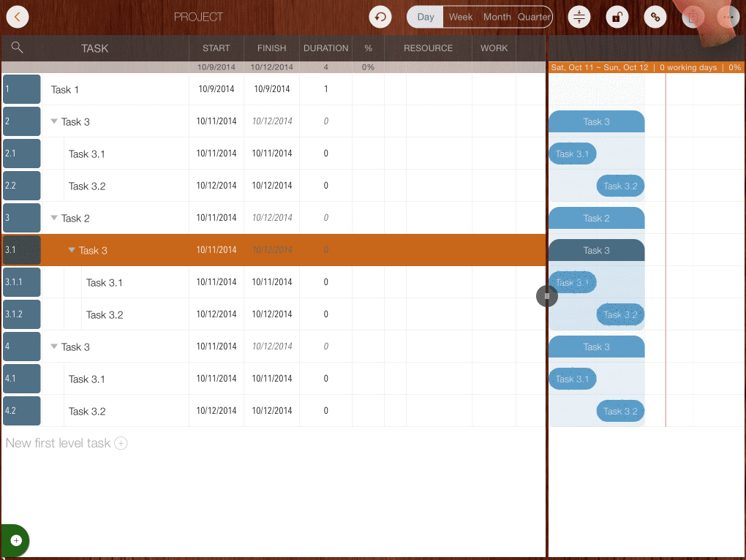Click the RESOURCE column header

[428, 48]
